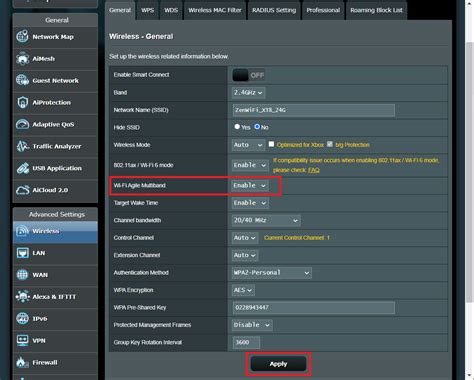Toggle Enable Smart Connect switch
This screenshot has height=380, width=474.
249,75
